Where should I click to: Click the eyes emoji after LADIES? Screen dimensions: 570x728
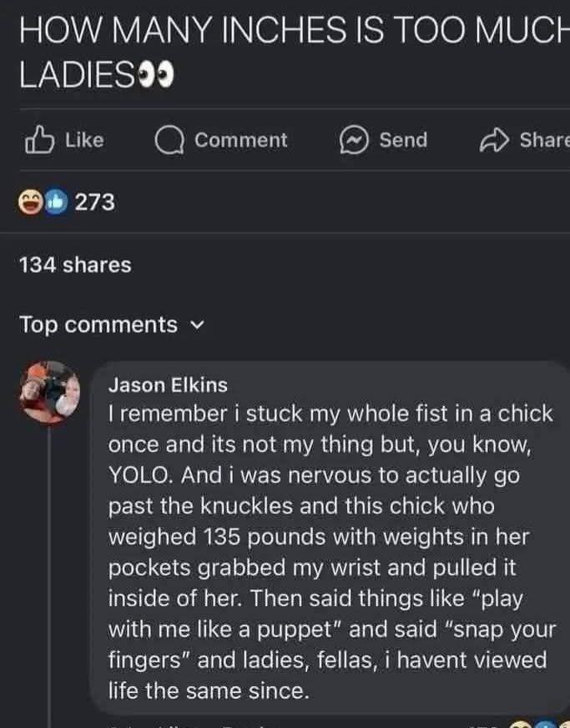(x=157, y=76)
